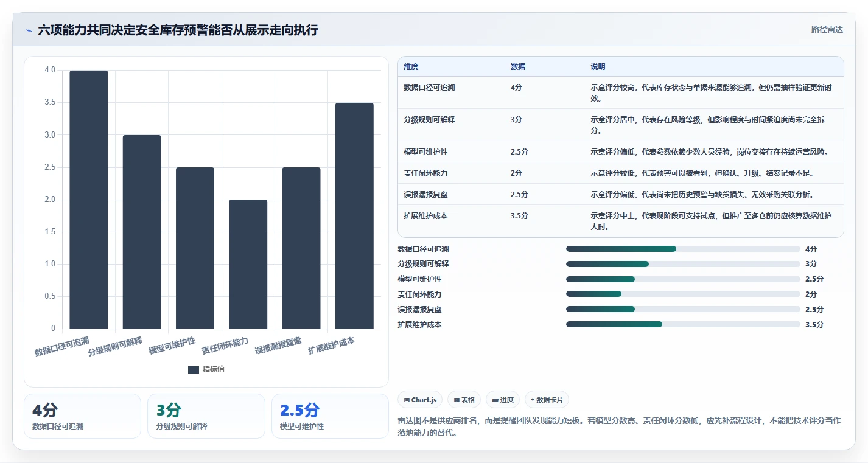Click the chart bar for 扩展维护成本
The image size is (868, 463).
[x=354, y=216]
